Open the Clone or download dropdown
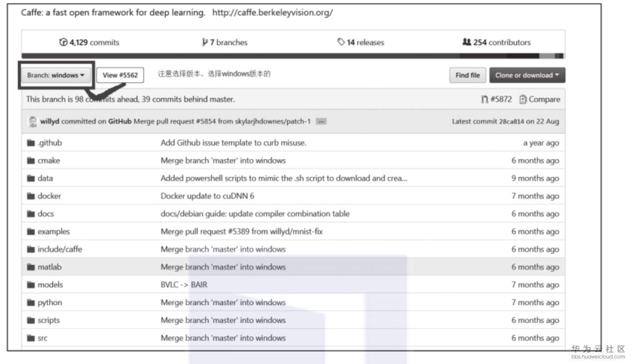 527,75
